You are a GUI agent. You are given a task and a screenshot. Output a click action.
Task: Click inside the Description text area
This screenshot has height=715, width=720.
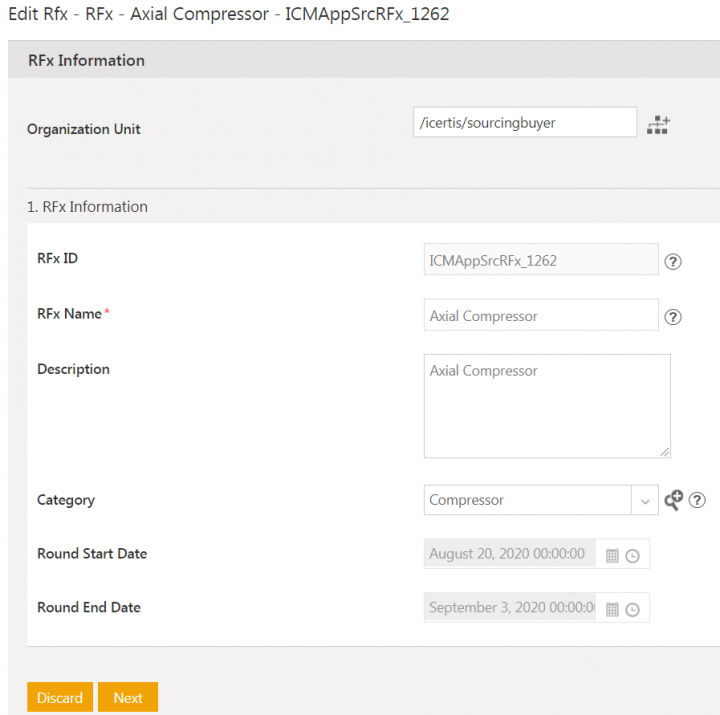point(546,406)
